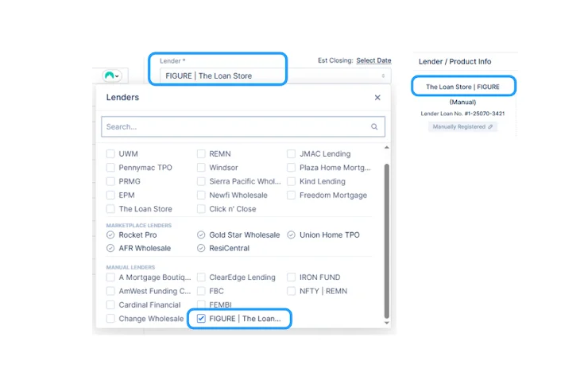Check the FBC checkbox

click(201, 291)
